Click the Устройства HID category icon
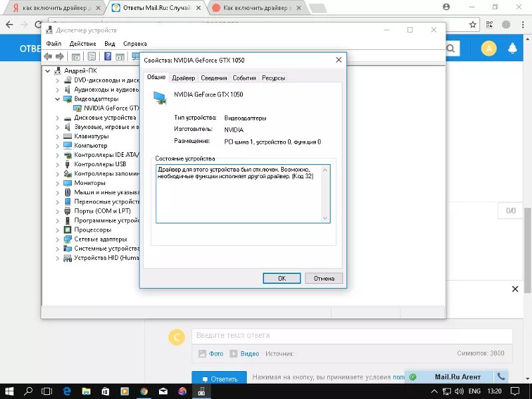This screenshot has width=532, height=399. point(68,258)
